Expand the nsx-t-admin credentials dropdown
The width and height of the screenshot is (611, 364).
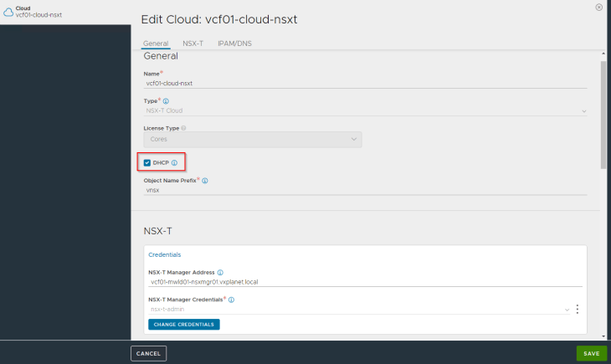[359, 310]
